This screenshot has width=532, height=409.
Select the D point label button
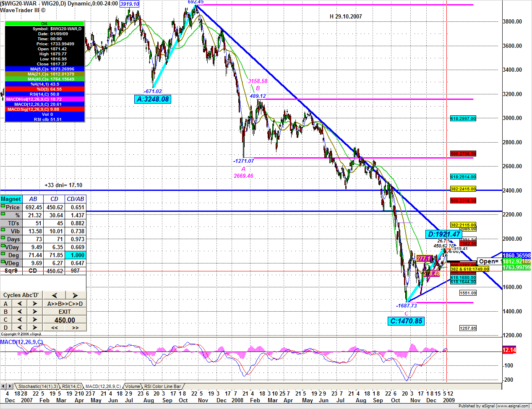coord(6,328)
